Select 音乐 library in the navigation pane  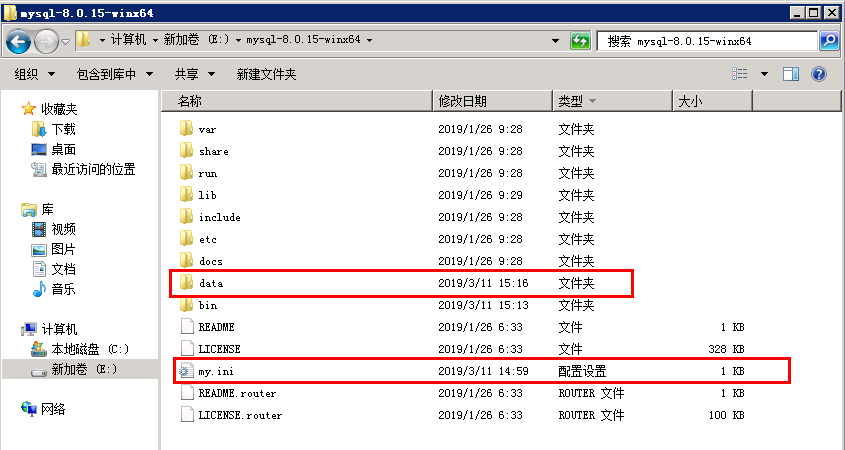point(63,289)
